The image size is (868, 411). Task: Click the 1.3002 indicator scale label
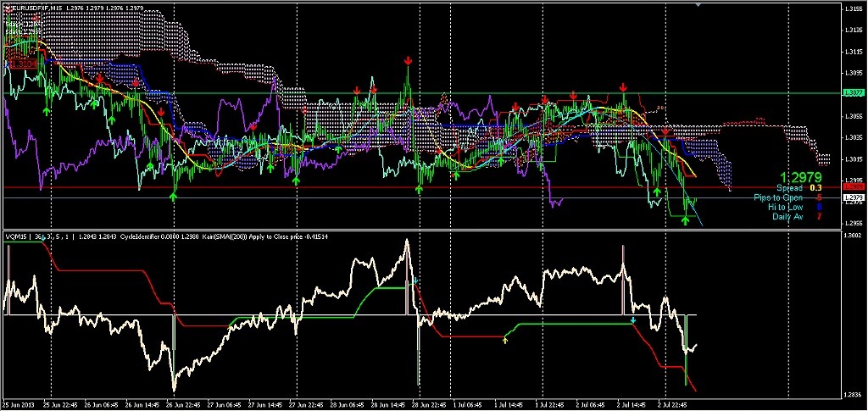(x=853, y=236)
